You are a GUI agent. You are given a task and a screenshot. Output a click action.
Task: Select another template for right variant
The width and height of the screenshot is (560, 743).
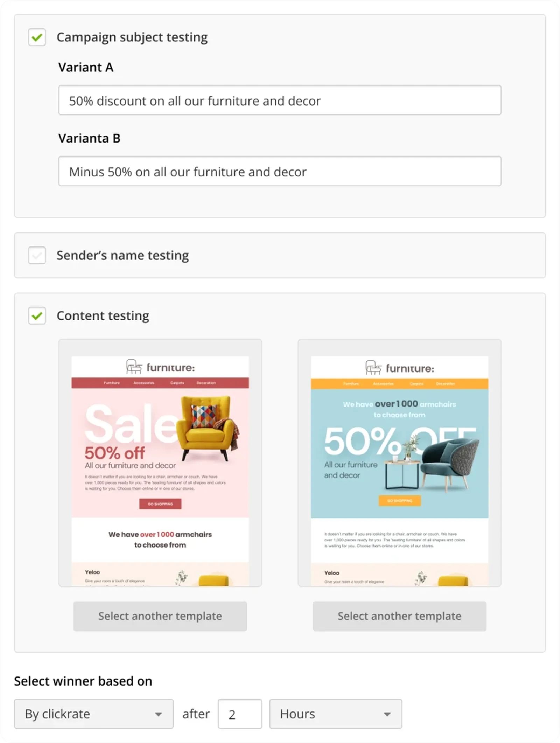coord(399,616)
